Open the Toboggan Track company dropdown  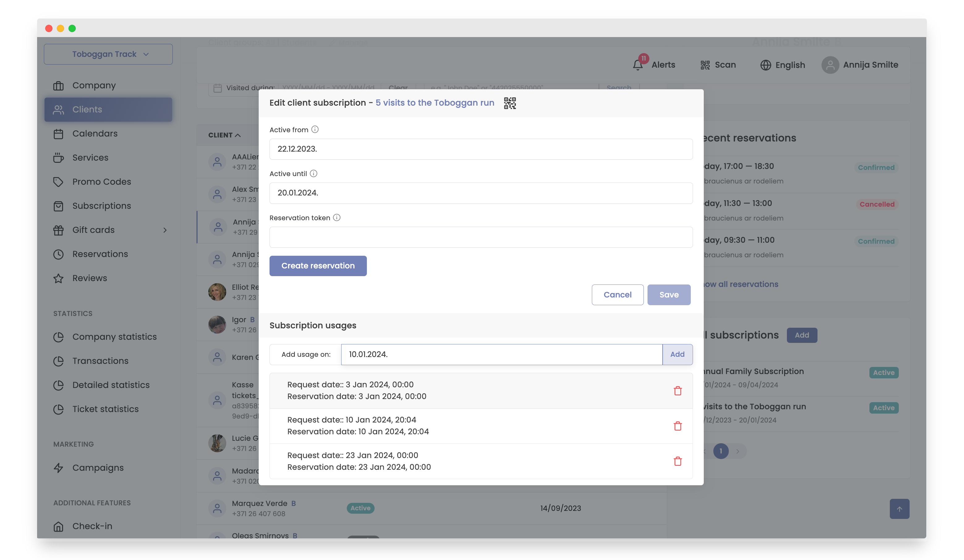click(108, 54)
